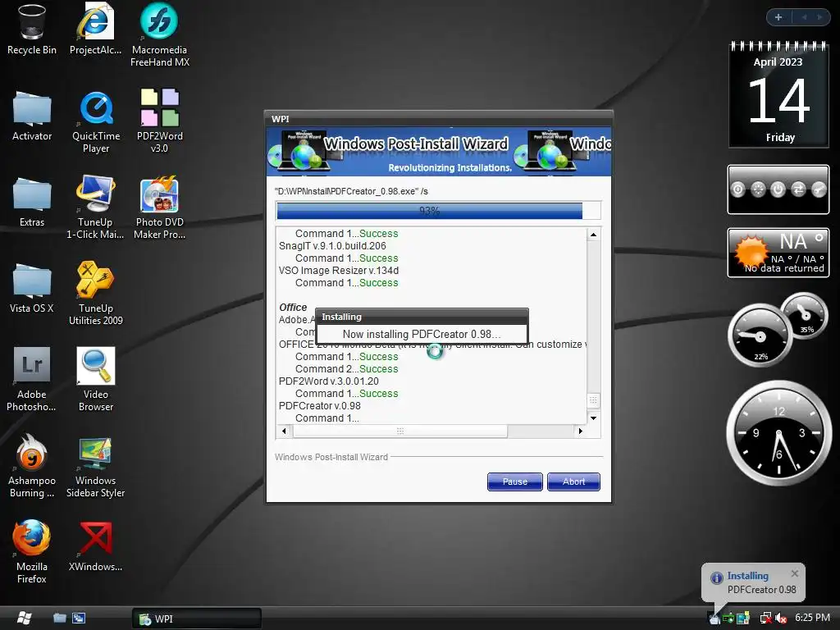The image size is (840, 630).
Task: Click the network tray icon with red X
Action: pos(766,618)
